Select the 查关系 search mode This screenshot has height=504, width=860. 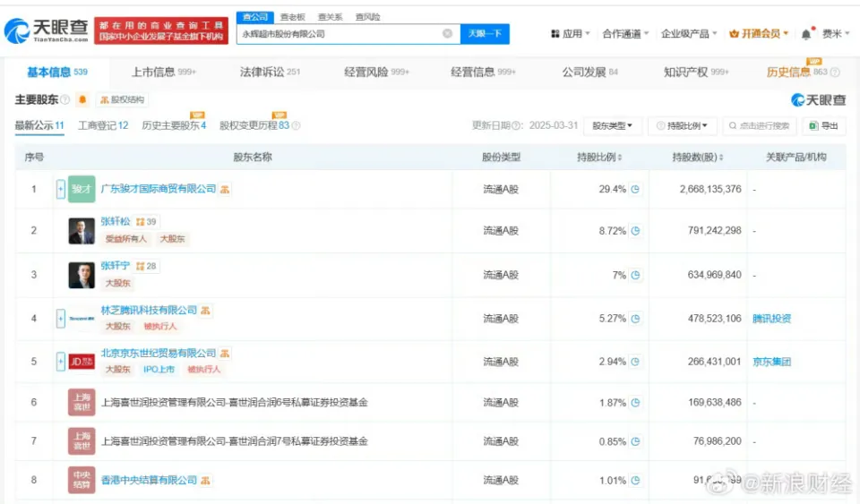coord(331,17)
